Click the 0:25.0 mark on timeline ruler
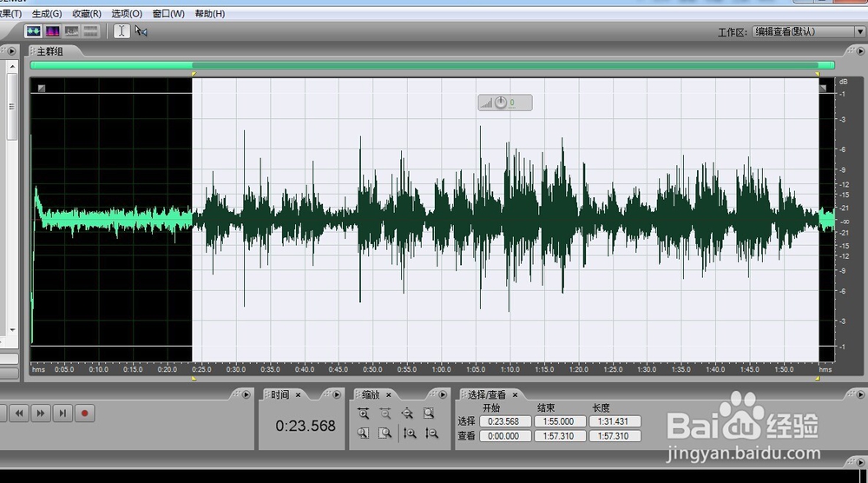868x483 pixels. 201,369
